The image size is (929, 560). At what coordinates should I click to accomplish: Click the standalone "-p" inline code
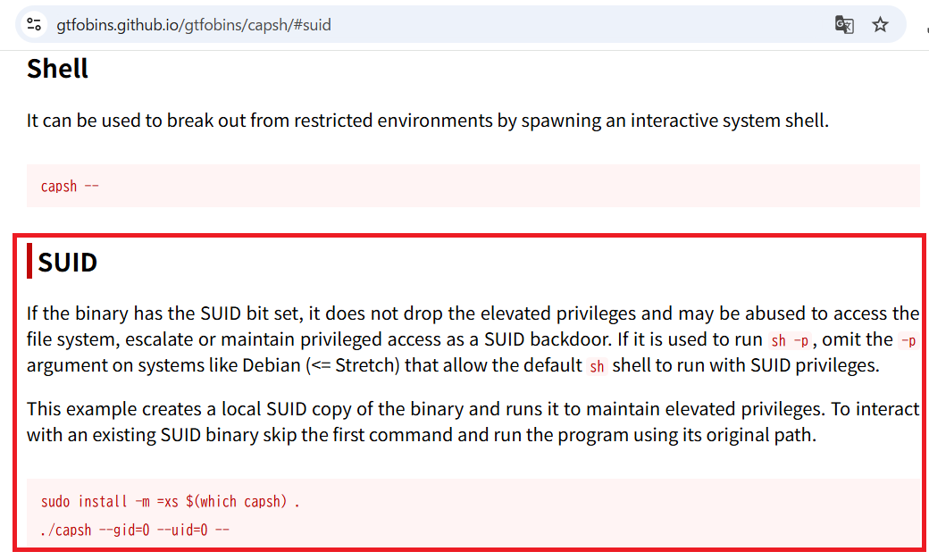pyautogui.click(x=908, y=339)
